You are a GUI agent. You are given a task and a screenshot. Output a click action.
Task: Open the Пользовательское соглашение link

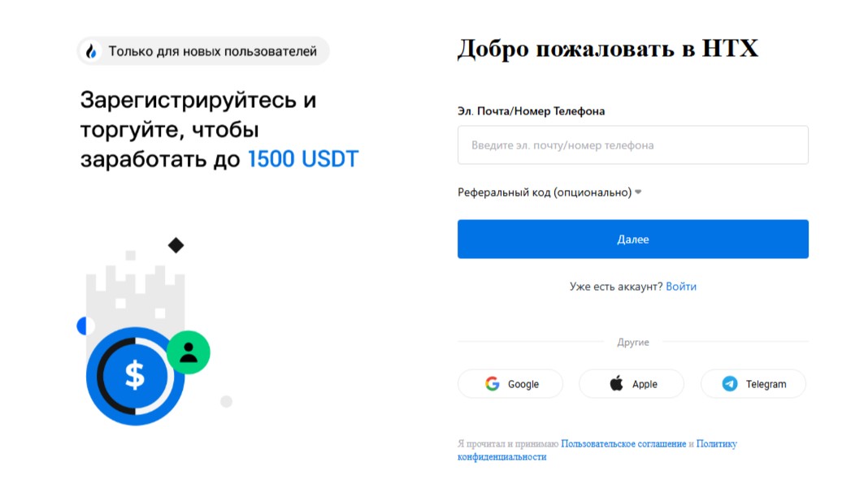tap(623, 444)
